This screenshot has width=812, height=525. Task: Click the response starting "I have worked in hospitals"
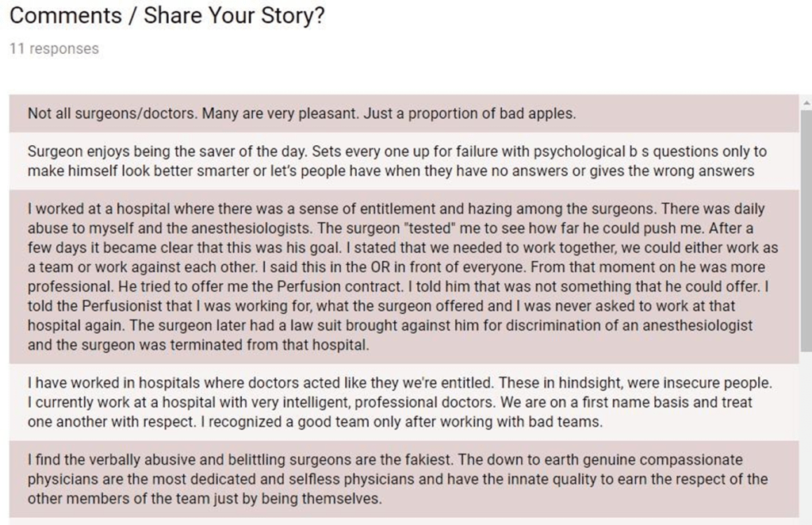[x=396, y=403]
